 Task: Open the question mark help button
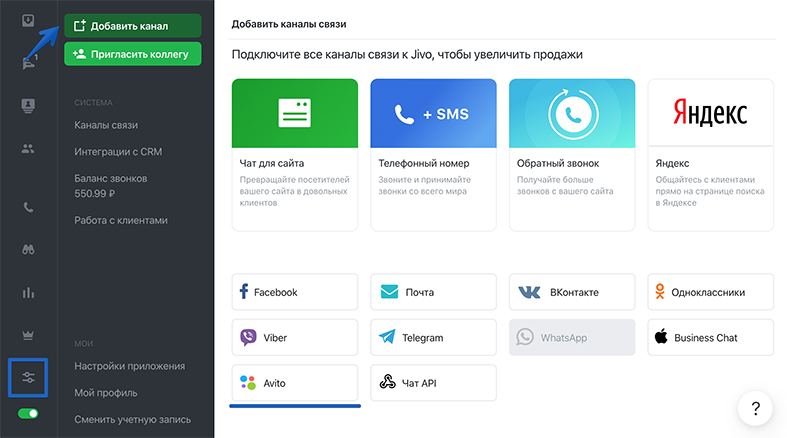(x=755, y=408)
